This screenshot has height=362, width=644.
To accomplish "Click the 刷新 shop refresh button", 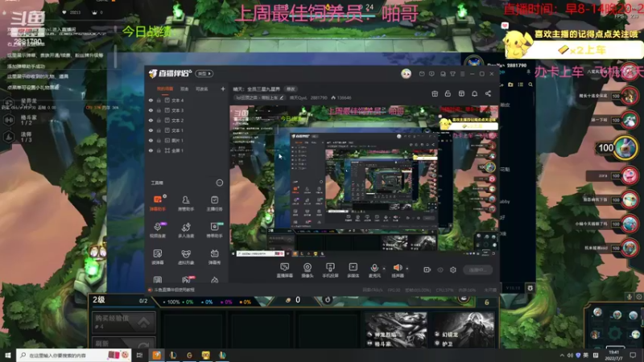I will [124, 343].
